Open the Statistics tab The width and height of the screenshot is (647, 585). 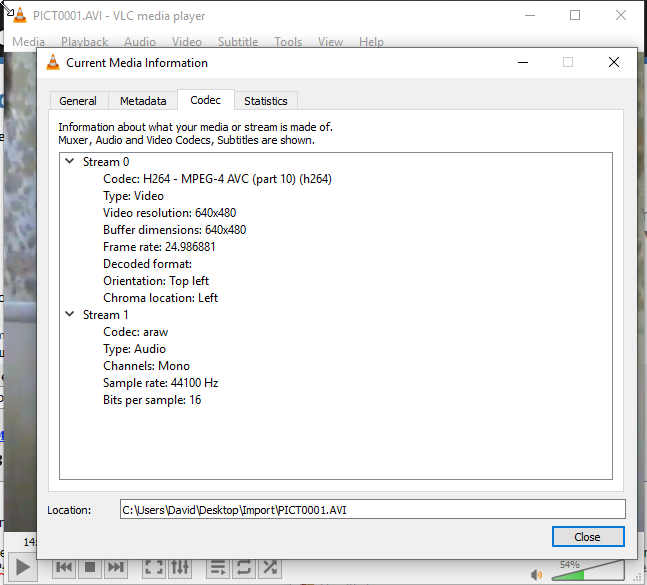[x=266, y=101]
